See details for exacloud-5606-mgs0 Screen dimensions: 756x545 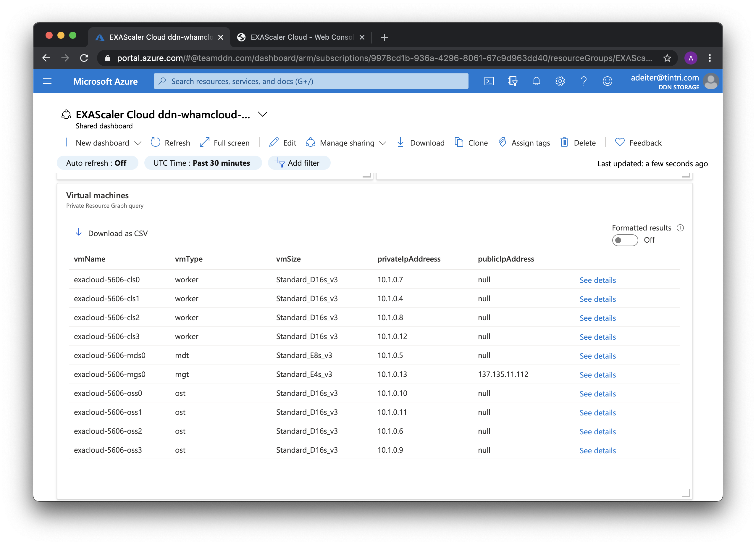597,375
